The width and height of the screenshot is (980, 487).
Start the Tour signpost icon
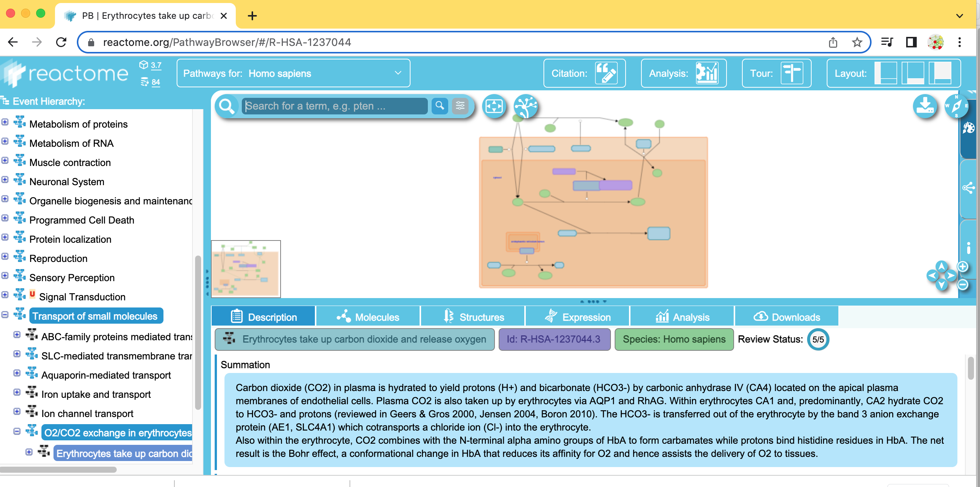click(791, 73)
